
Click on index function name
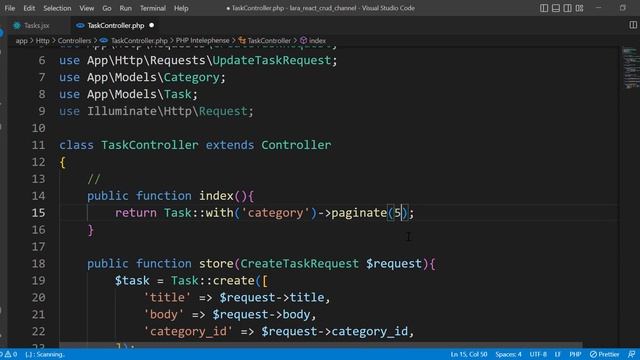point(216,196)
